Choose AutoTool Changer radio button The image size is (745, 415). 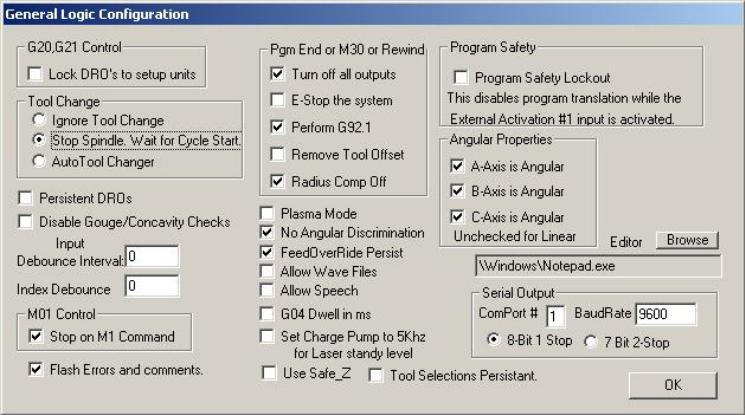pos(39,161)
